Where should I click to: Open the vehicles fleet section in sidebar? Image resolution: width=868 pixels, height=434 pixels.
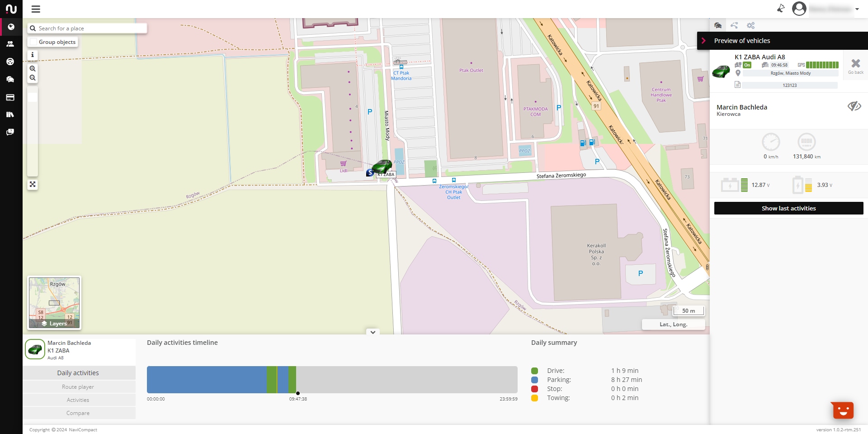pyautogui.click(x=10, y=79)
